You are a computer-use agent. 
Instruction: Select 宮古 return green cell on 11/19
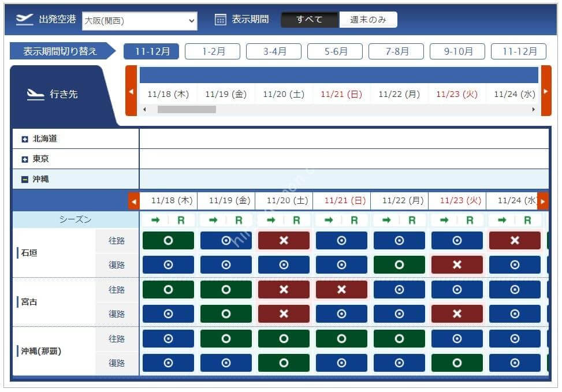[226, 314]
